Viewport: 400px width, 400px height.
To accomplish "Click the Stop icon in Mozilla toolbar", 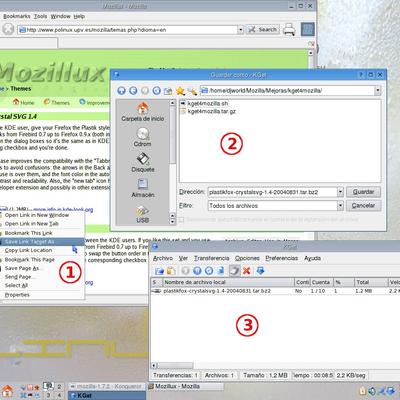I will 8,29.
